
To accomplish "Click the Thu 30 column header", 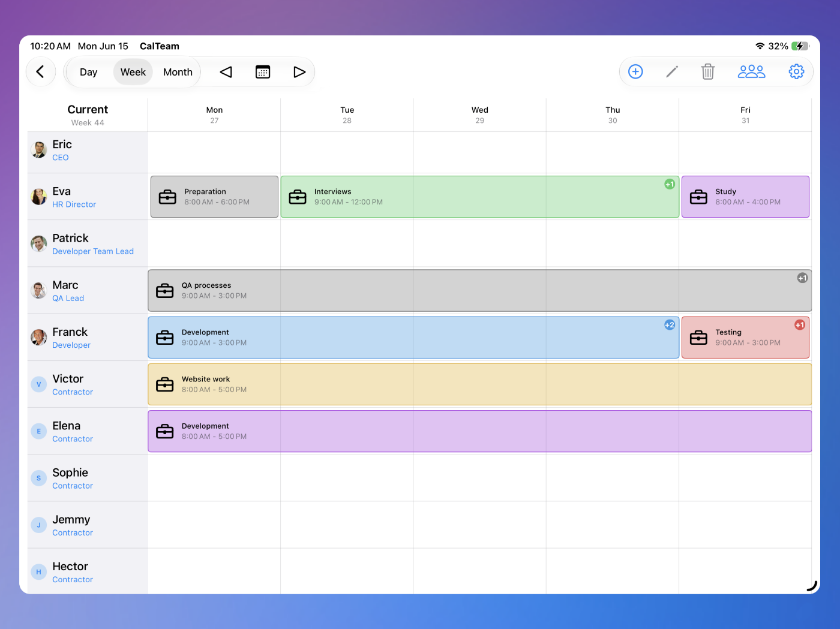I will click(613, 115).
